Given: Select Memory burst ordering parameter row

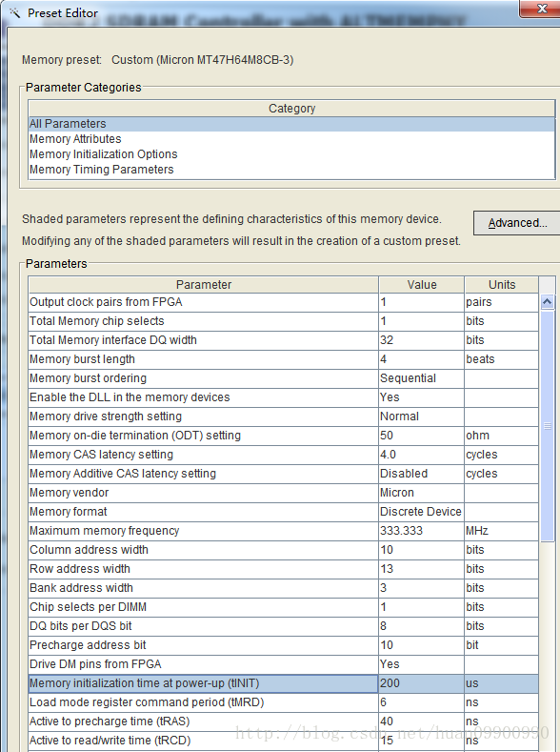Looking at the screenshot, I should (x=283, y=378).
